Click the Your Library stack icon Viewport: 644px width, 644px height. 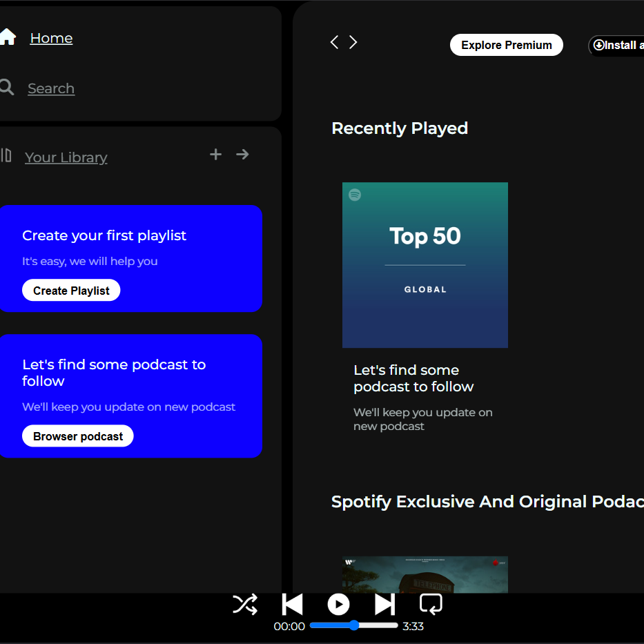(6, 155)
